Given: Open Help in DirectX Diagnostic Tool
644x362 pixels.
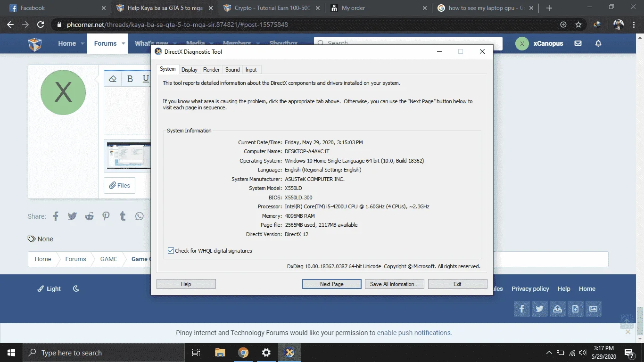Looking at the screenshot, I should pos(186,284).
